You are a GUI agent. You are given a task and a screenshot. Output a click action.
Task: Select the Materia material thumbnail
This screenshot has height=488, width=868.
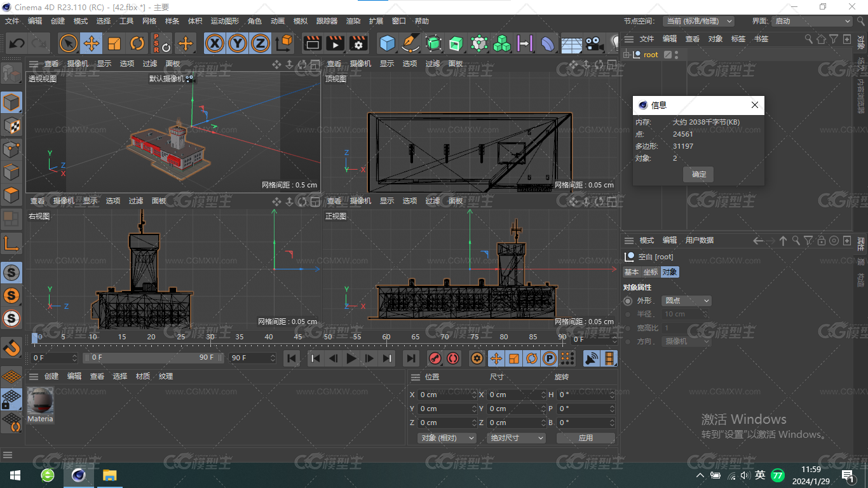(40, 405)
